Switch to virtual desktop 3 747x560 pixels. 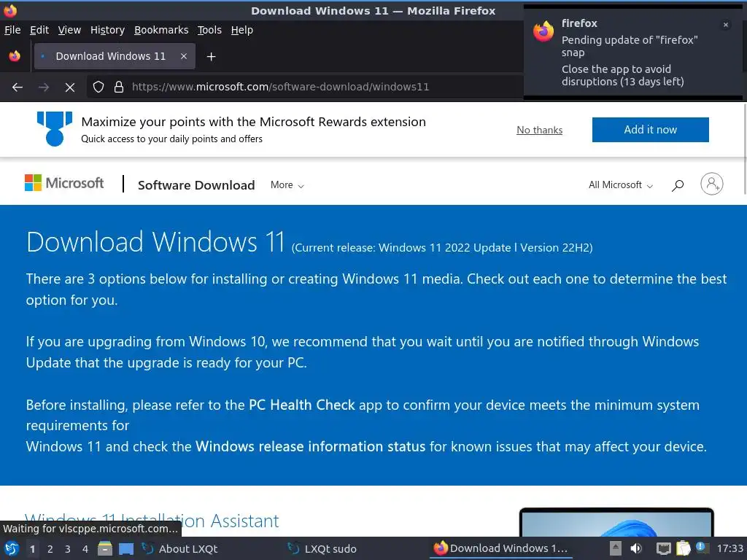(68, 549)
